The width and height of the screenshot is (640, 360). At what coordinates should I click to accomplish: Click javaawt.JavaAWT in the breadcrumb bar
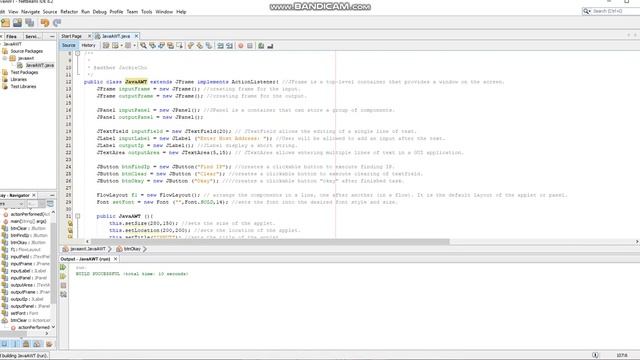88,249
